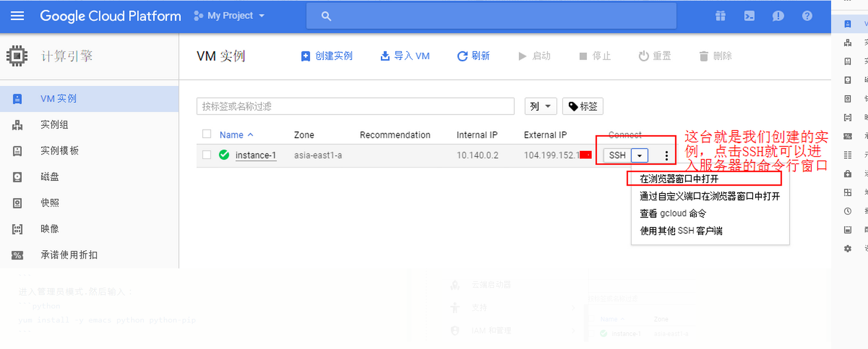Open the three-dot more actions menu

[666, 155]
